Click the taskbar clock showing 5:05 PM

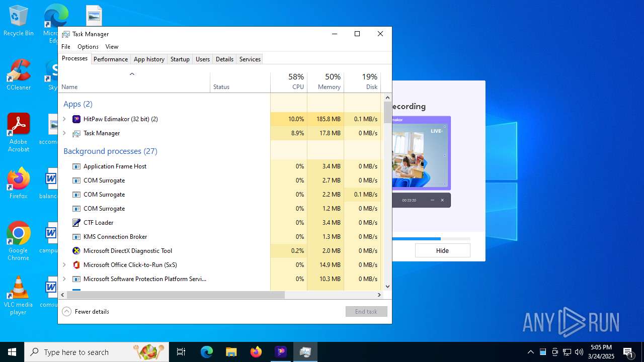click(602, 352)
